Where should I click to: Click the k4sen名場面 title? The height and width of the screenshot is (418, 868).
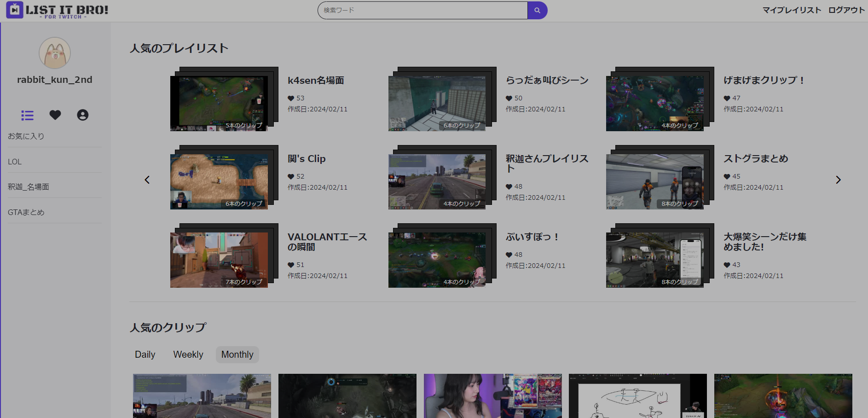click(x=316, y=81)
